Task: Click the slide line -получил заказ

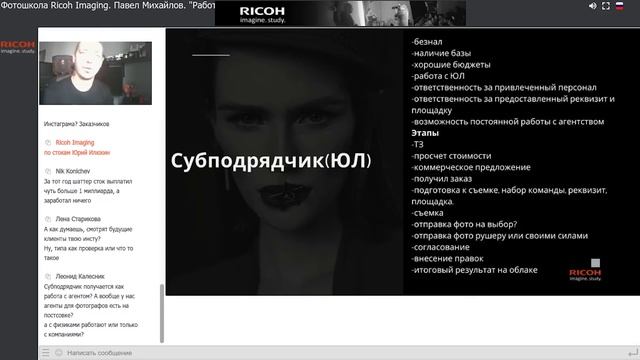Action: [442, 178]
